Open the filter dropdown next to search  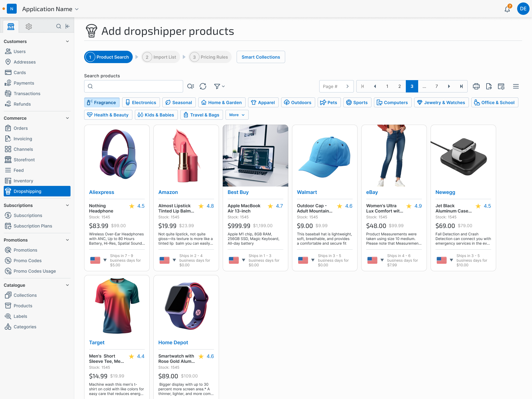pyautogui.click(x=219, y=86)
